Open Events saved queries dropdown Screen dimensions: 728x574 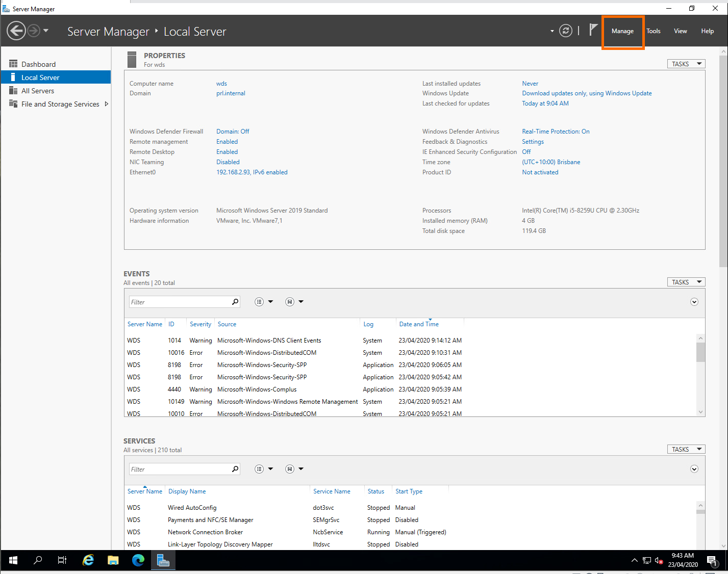pos(294,302)
